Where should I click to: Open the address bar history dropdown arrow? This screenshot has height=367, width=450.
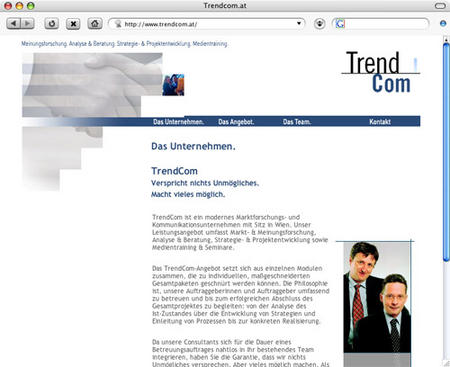tap(299, 23)
